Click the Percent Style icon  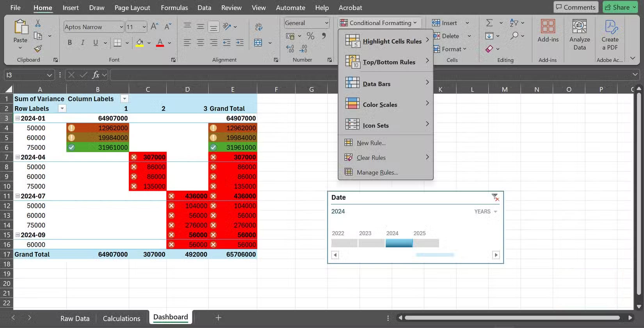310,36
